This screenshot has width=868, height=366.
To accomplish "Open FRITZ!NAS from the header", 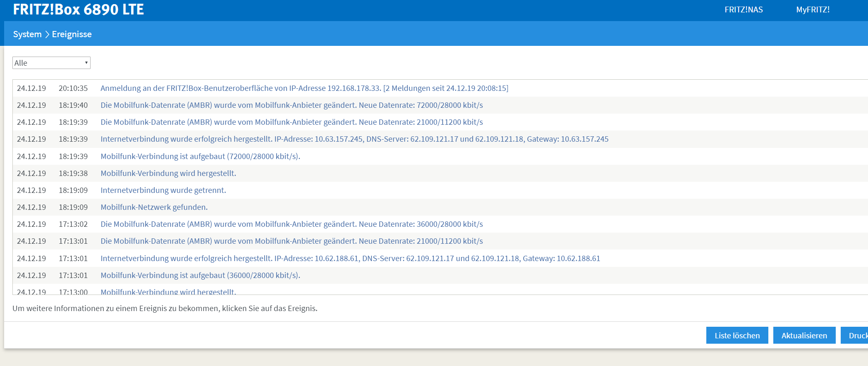I will tap(744, 10).
